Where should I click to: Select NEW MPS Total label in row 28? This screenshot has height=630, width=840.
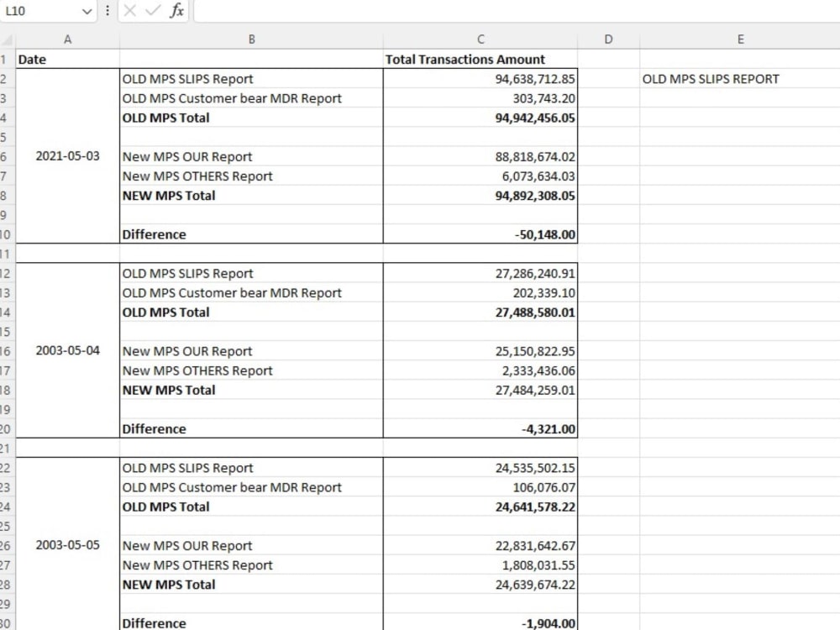pyautogui.click(x=251, y=584)
